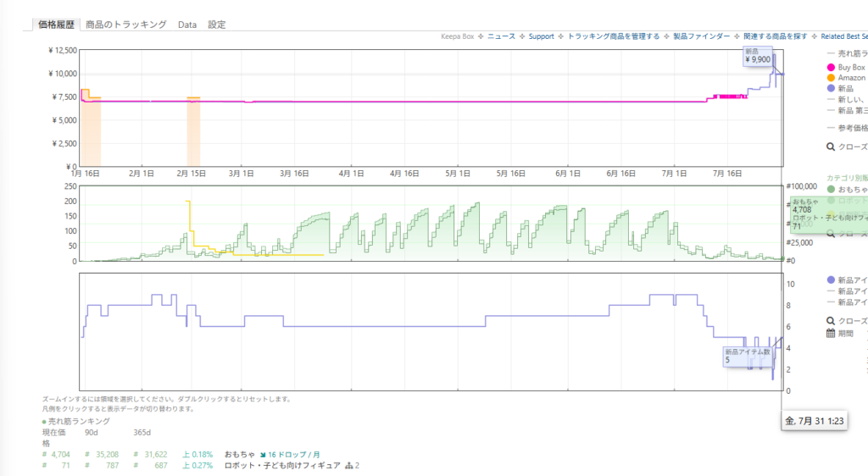Toggle the Buy Box series in legend
The height and width of the screenshot is (476, 868).
851,67
